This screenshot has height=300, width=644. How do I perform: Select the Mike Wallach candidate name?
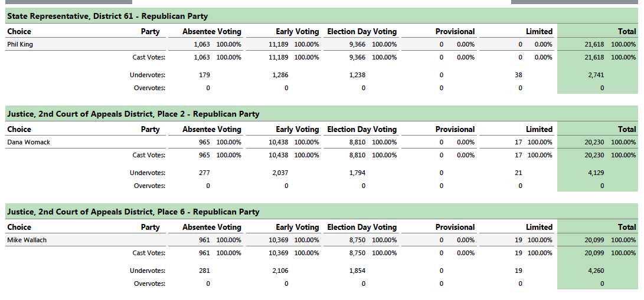(x=27, y=240)
